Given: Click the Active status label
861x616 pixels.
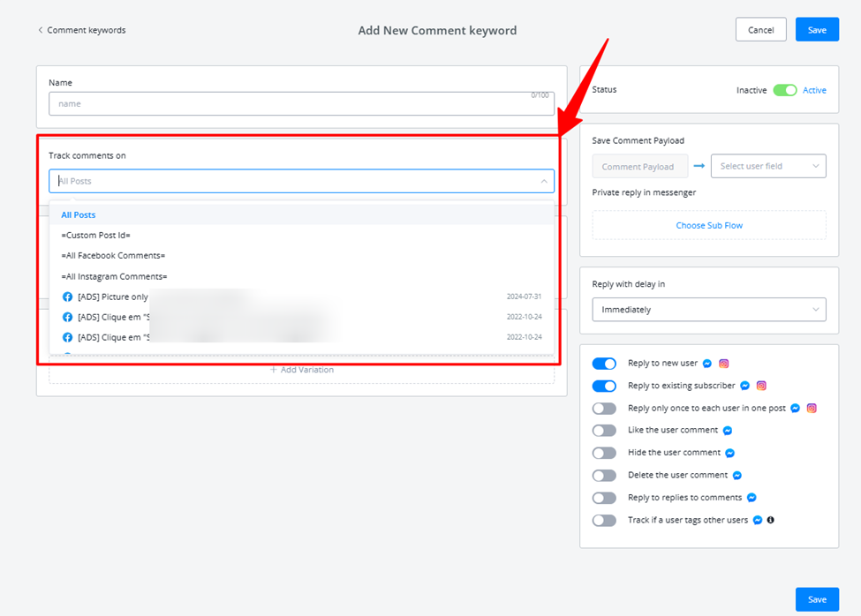Looking at the screenshot, I should click(814, 90).
